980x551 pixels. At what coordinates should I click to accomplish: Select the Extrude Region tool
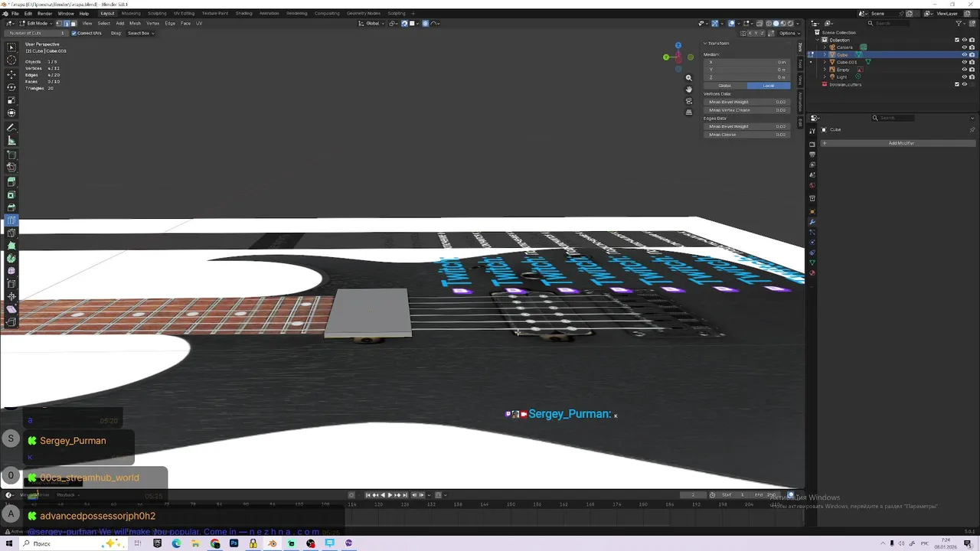pyautogui.click(x=11, y=181)
